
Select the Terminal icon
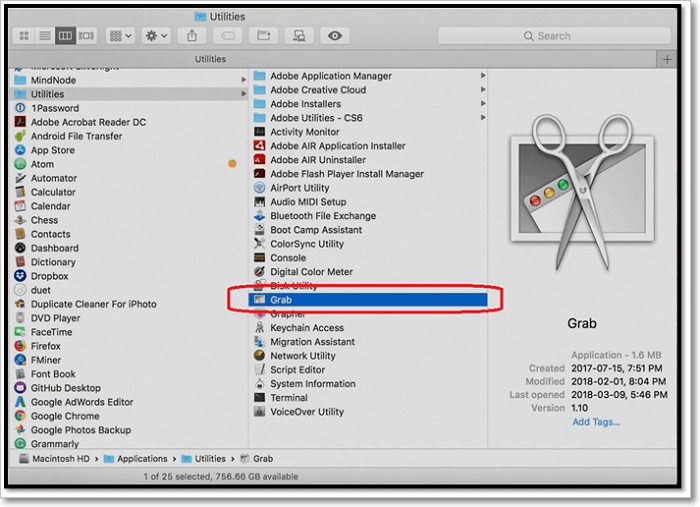tap(259, 398)
